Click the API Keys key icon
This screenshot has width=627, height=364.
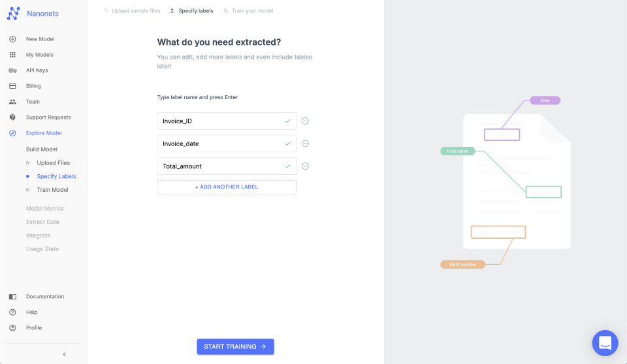(x=12, y=70)
